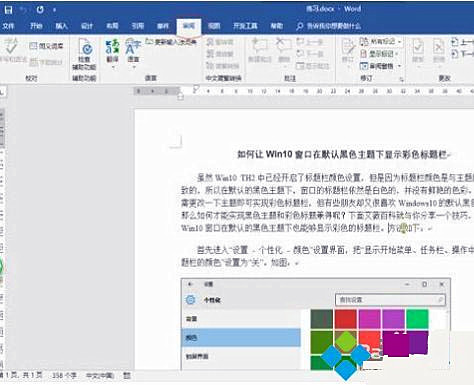The height and width of the screenshot is (385, 474).
Task: Toggle 显示批注 (Show Comments)
Action: point(313,66)
